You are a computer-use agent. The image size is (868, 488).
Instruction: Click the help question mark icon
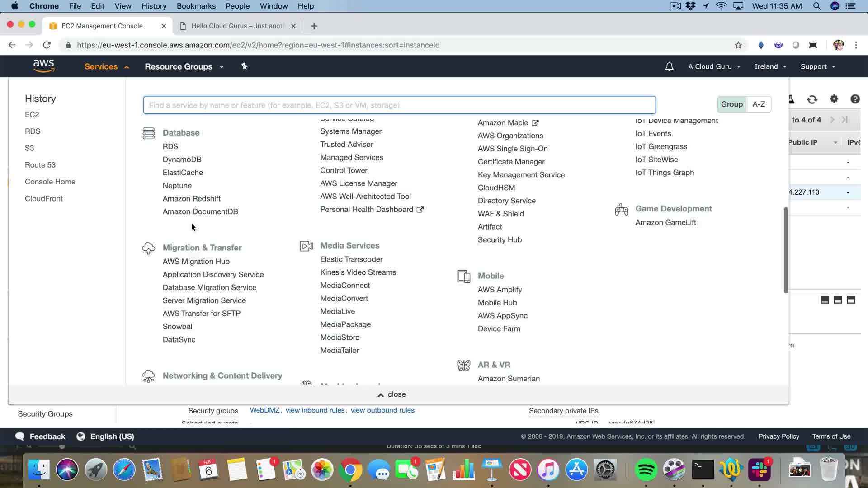click(x=854, y=99)
